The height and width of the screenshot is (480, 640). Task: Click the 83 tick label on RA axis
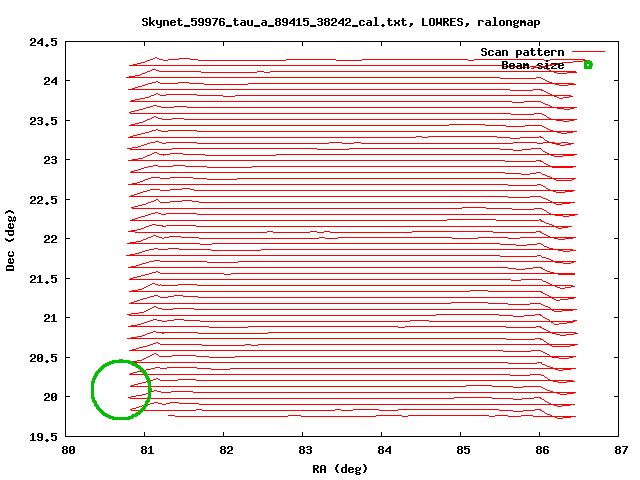coord(305,450)
